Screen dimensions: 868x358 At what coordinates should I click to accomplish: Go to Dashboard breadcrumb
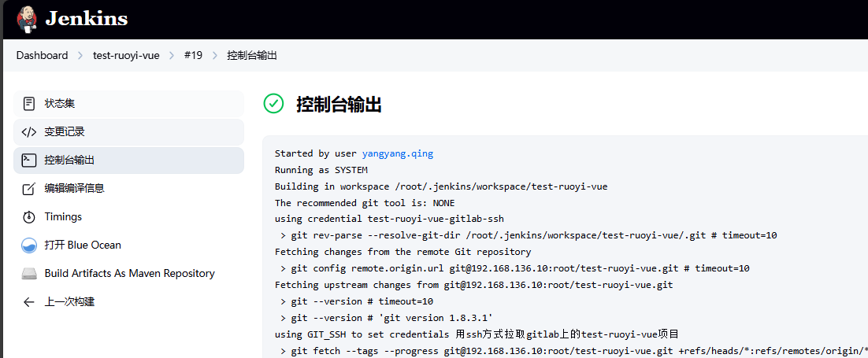[x=42, y=55]
